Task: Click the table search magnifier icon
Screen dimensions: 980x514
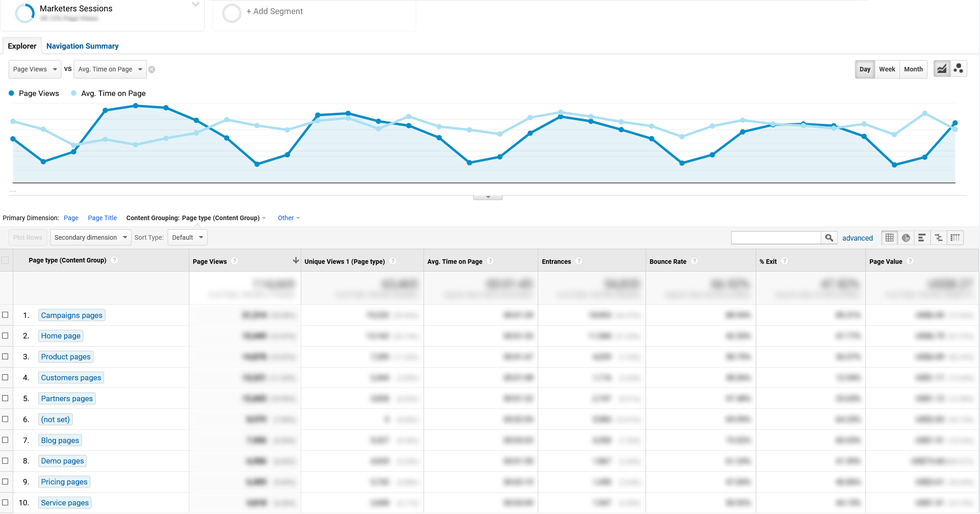Action: [x=829, y=237]
